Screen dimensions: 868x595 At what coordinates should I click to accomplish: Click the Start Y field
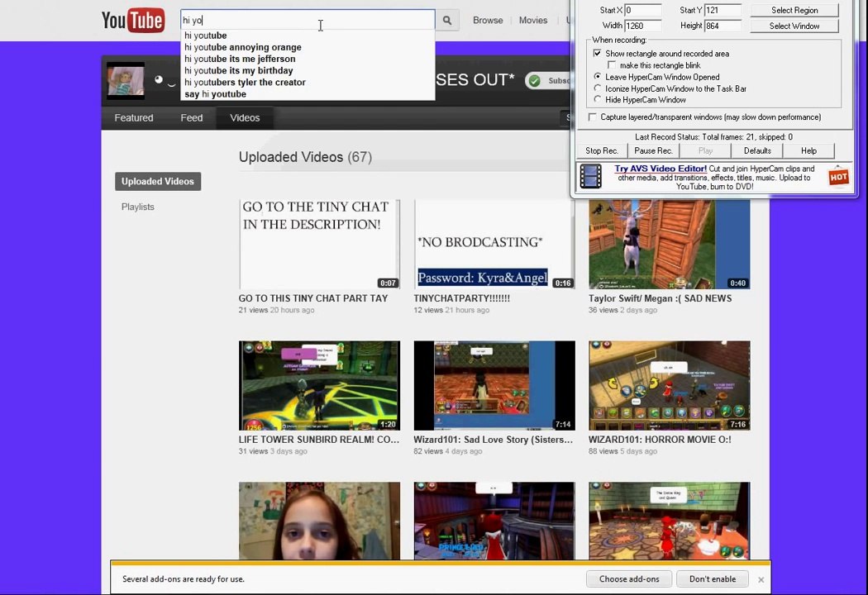point(723,10)
